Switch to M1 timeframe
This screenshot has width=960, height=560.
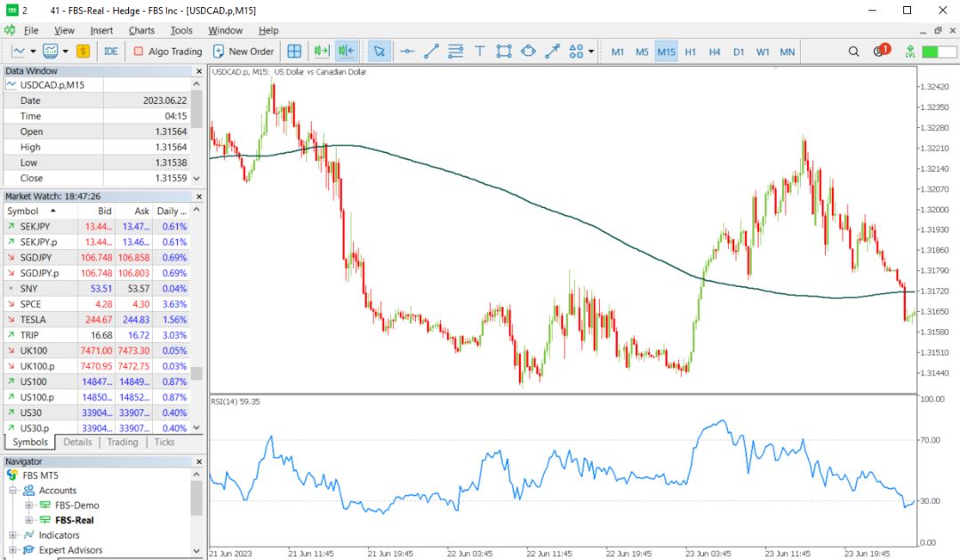coord(618,52)
